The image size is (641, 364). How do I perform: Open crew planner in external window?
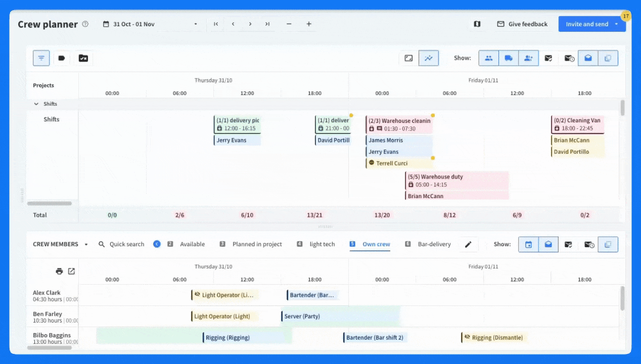point(71,271)
